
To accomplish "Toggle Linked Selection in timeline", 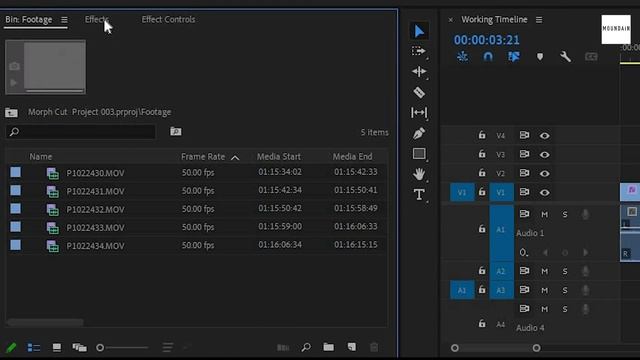I will coord(514,57).
